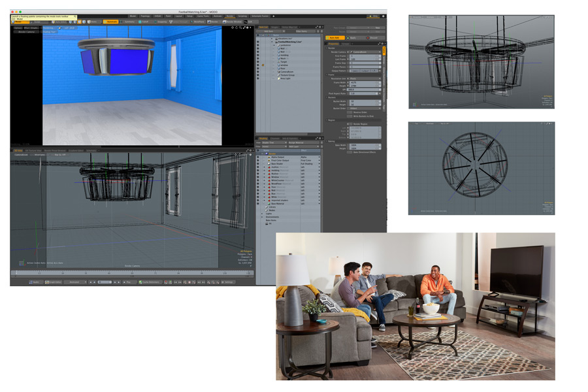Open the Resolution Unit dropdown
This screenshot has height=392, width=588.
365,78
